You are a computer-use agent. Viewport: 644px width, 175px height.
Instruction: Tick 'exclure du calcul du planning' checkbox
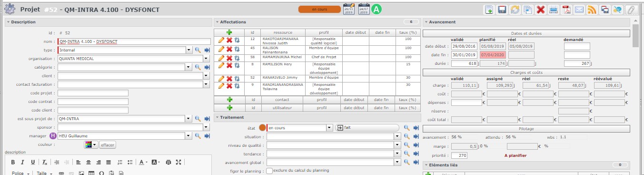click(269, 170)
